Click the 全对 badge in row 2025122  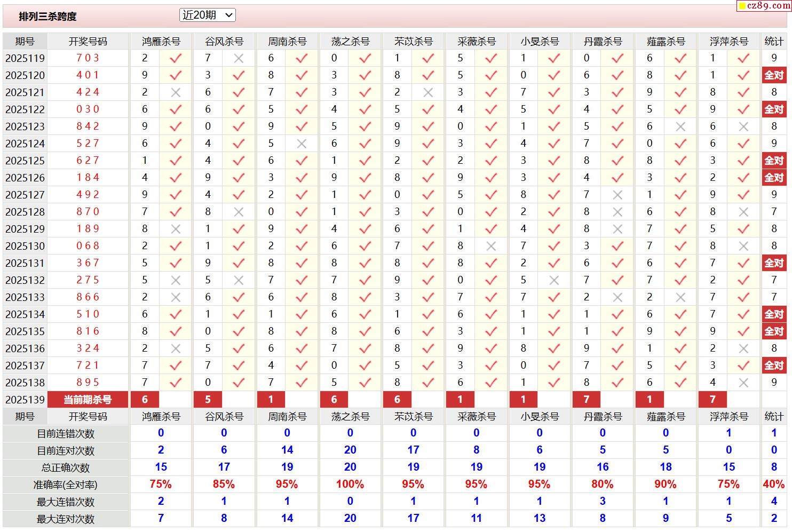(x=774, y=109)
